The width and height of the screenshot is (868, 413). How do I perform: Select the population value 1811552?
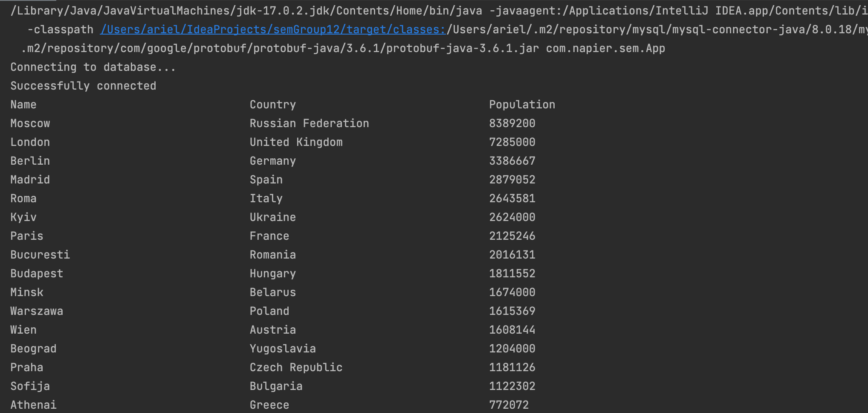512,273
